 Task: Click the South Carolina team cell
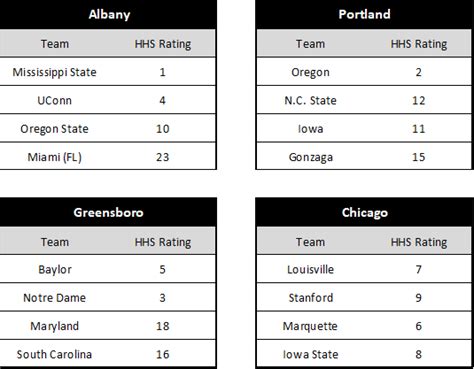click(x=54, y=354)
